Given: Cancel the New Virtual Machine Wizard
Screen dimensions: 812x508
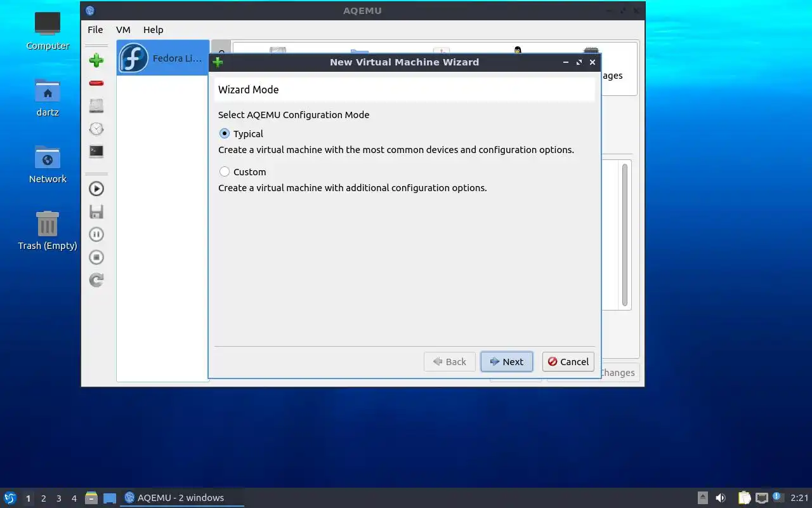Looking at the screenshot, I should pos(568,362).
